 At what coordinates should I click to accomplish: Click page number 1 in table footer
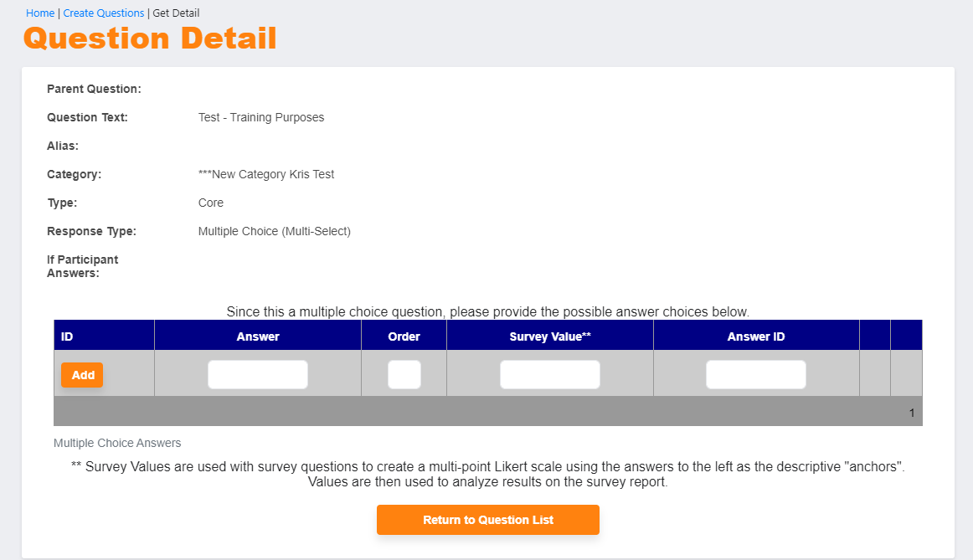pyautogui.click(x=912, y=413)
